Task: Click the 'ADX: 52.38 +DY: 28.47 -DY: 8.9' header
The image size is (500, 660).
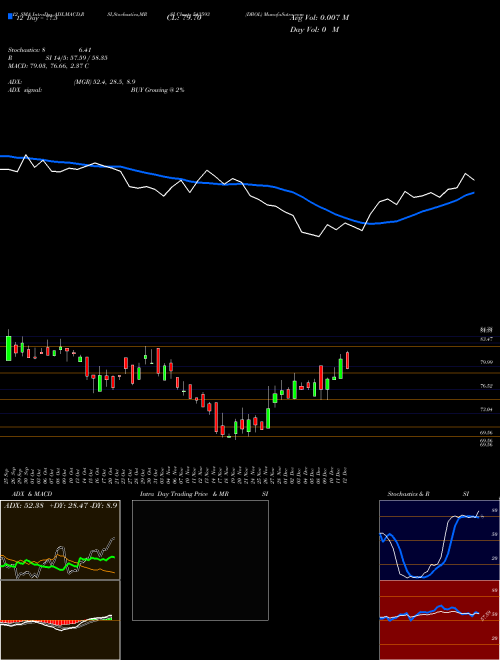Action: coord(61,505)
